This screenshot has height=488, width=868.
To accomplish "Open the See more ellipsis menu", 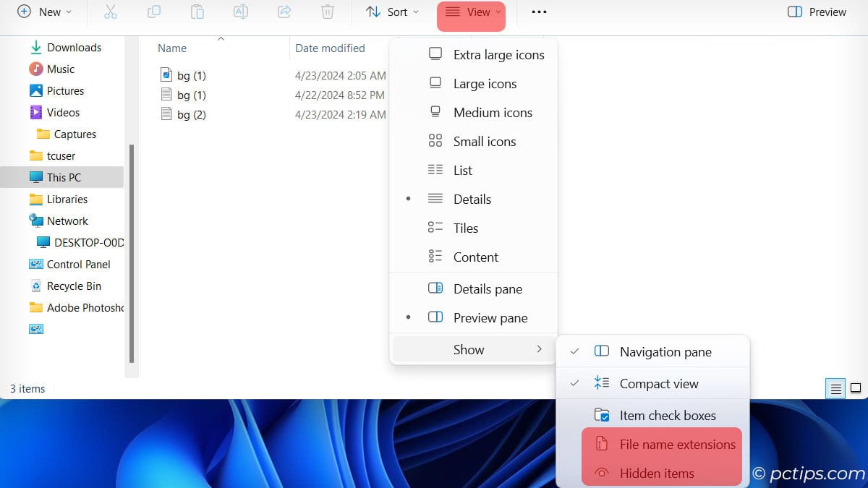I will coord(538,12).
